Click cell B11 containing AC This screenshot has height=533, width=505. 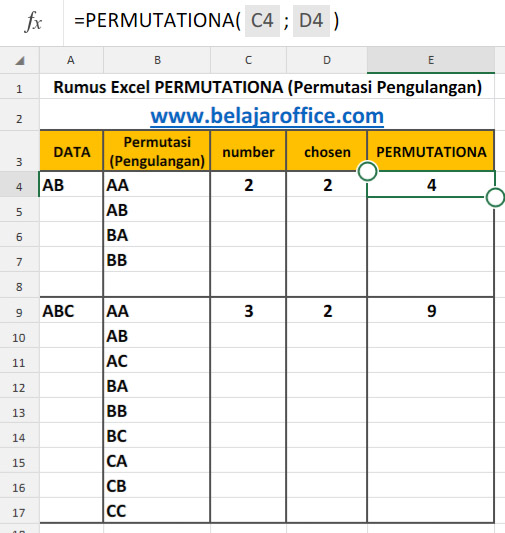point(157,360)
